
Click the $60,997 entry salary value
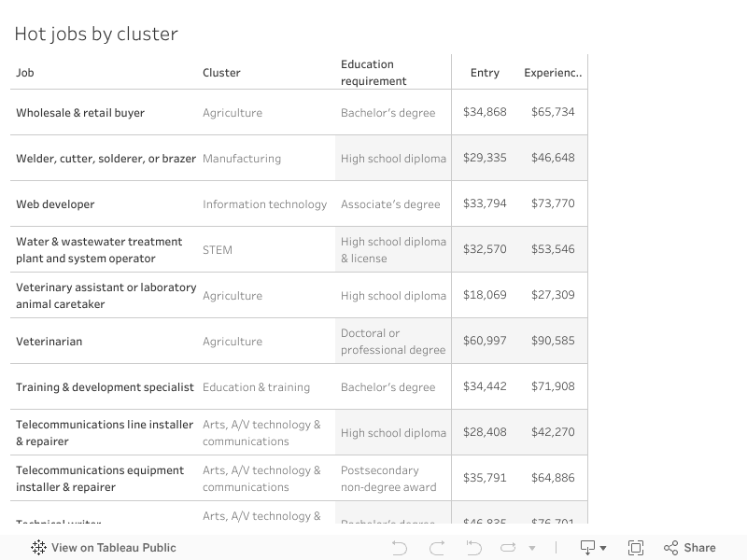click(x=485, y=341)
